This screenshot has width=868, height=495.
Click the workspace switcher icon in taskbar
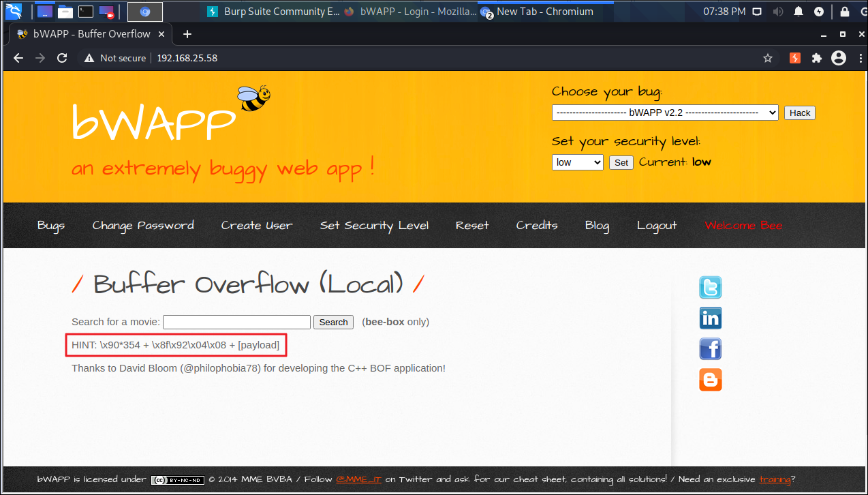point(145,12)
